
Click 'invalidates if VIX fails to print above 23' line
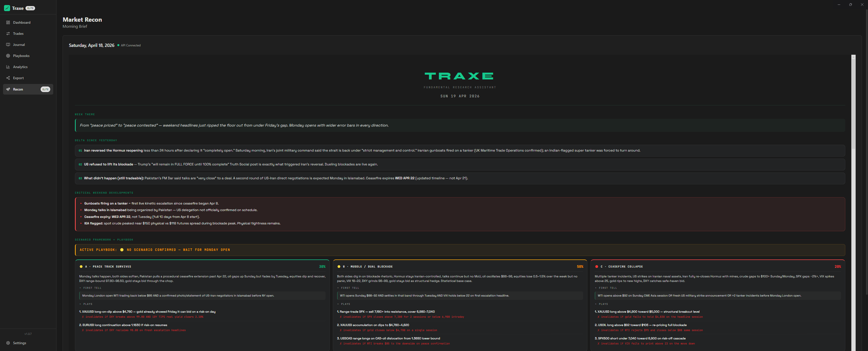[x=646, y=344]
